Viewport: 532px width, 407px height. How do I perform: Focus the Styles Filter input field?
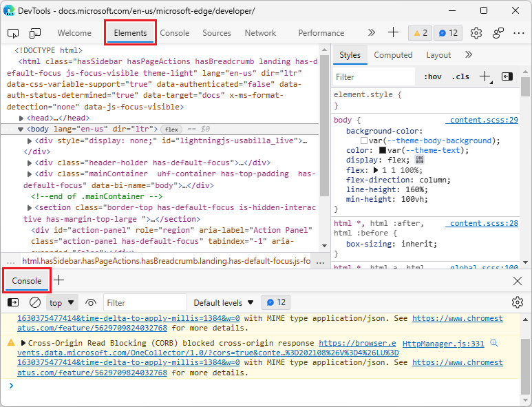374,77
